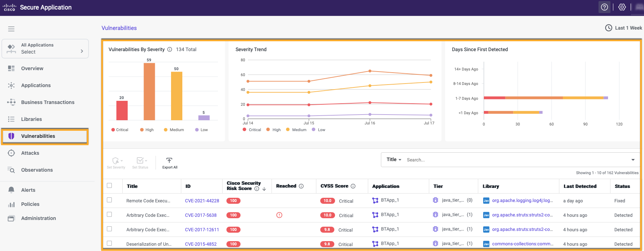Open the Title search-filter dropdown
The image size is (644, 251).
(394, 160)
